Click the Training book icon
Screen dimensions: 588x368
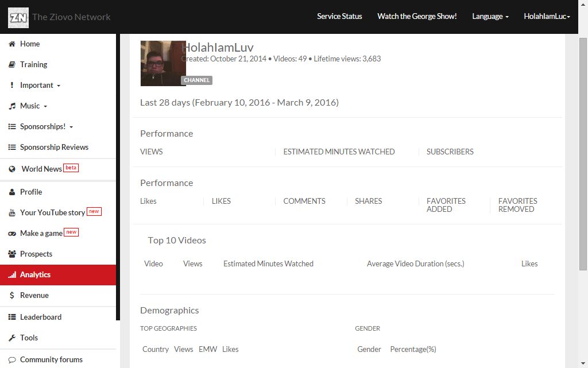[12, 64]
